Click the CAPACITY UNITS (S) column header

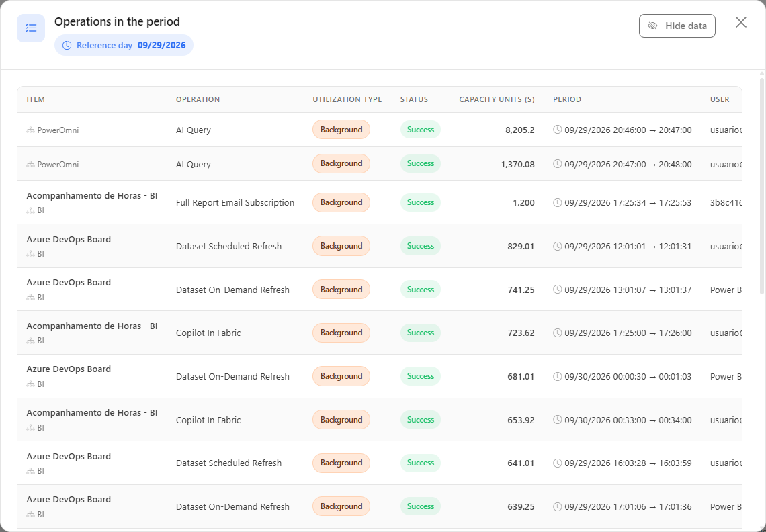coord(497,99)
